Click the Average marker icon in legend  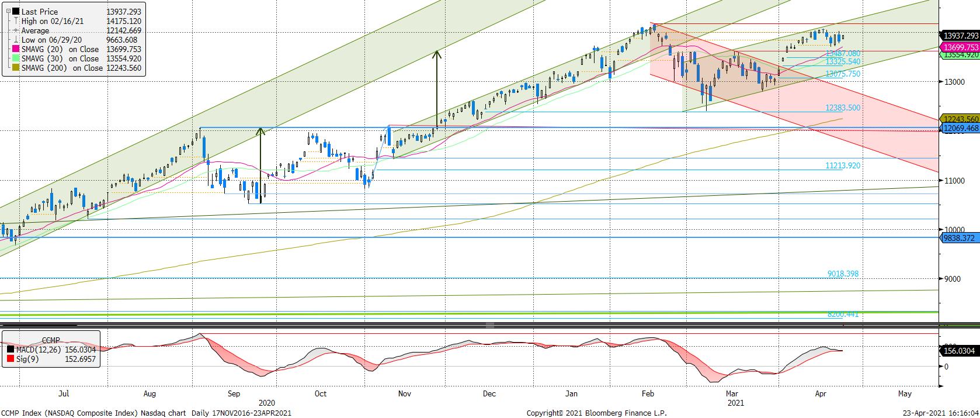[x=16, y=30]
